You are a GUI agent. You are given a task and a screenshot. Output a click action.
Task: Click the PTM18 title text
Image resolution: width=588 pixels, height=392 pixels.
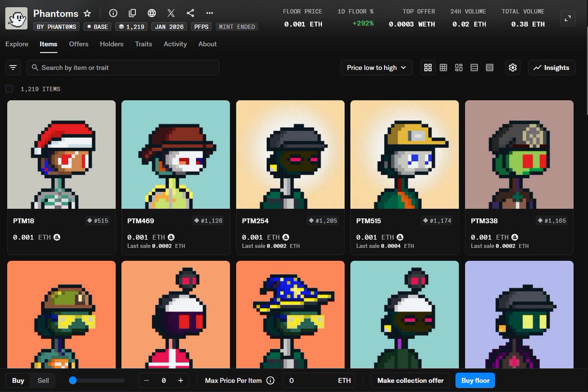(x=24, y=221)
